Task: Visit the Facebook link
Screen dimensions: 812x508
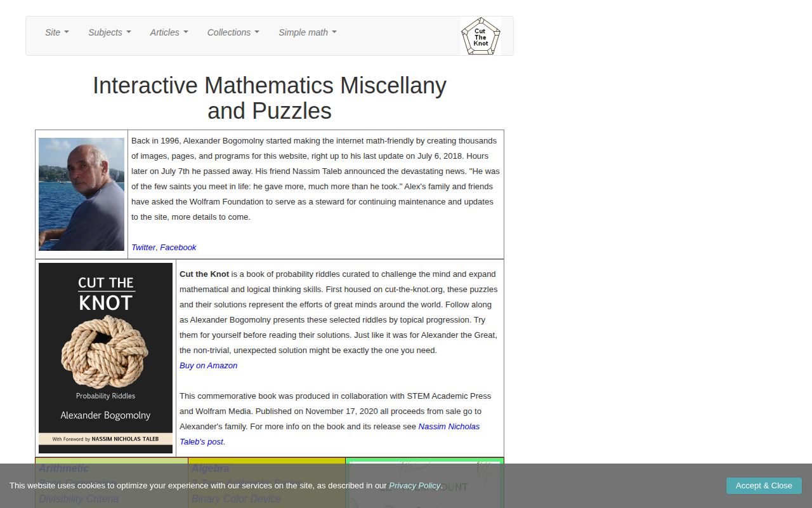Action: pos(178,248)
